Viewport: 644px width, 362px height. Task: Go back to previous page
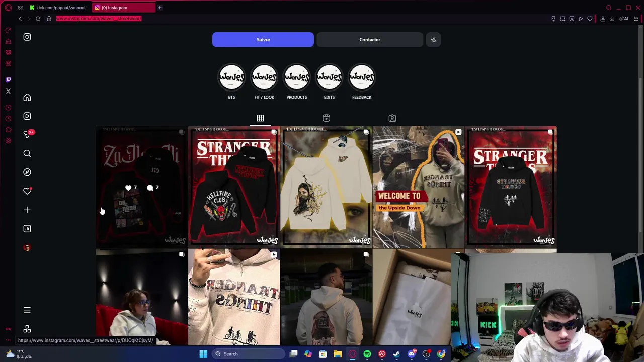[20, 19]
